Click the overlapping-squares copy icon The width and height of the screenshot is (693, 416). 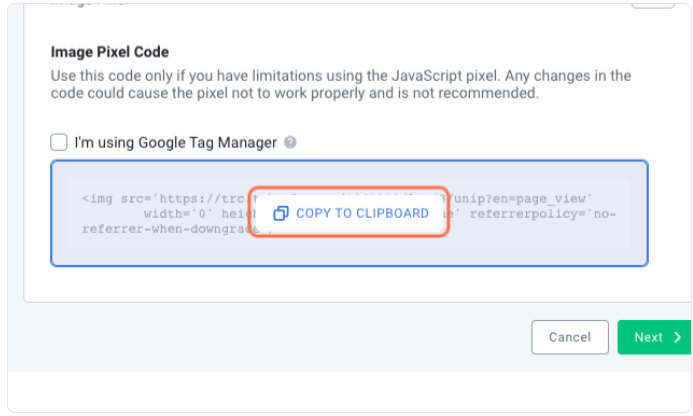coord(281,213)
